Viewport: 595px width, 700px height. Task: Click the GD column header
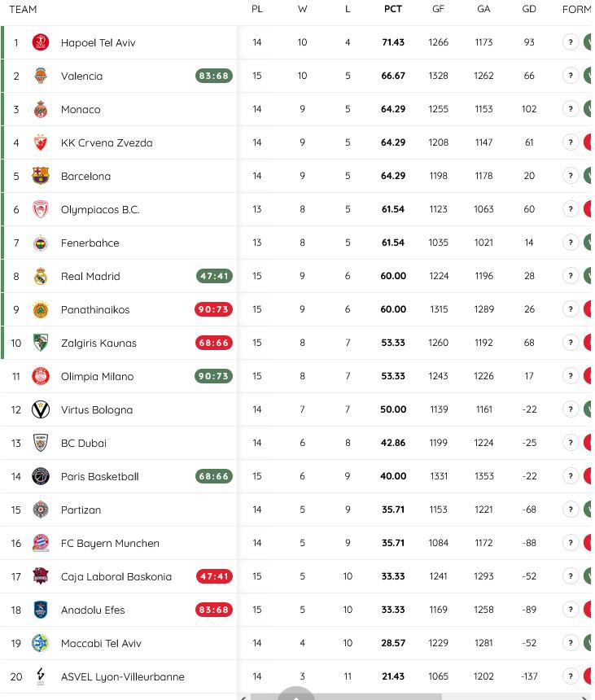528,10
